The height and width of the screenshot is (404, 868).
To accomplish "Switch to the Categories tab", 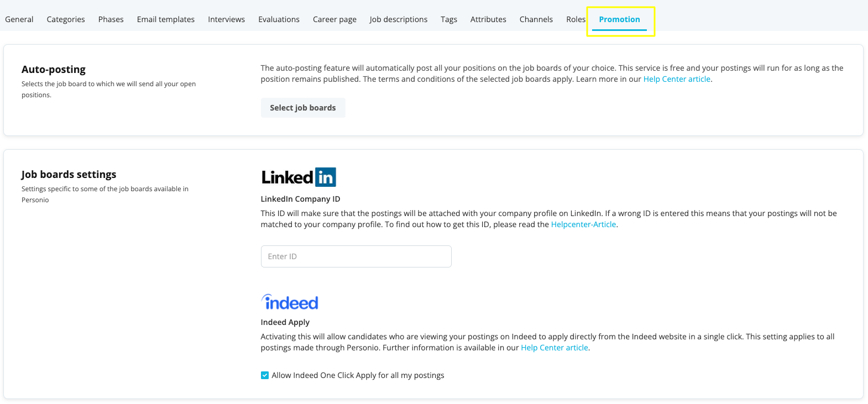I will (66, 19).
